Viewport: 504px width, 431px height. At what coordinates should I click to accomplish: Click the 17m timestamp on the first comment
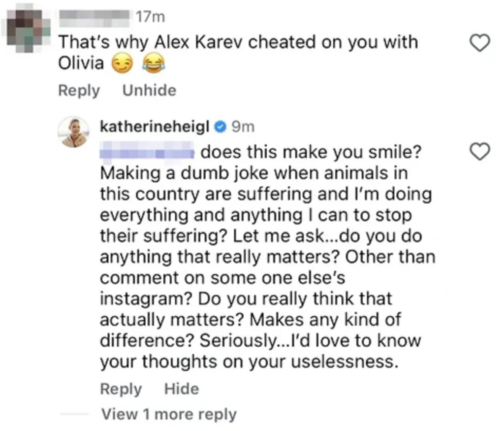[151, 16]
